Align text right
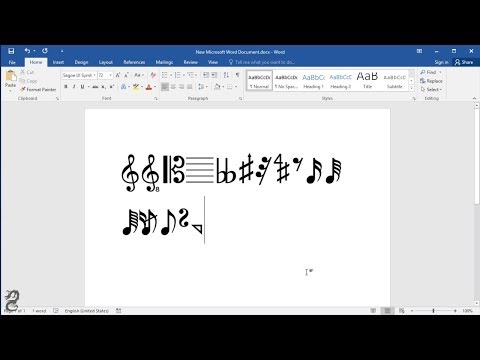Screen dimensions: 480x360 click(x=181, y=87)
